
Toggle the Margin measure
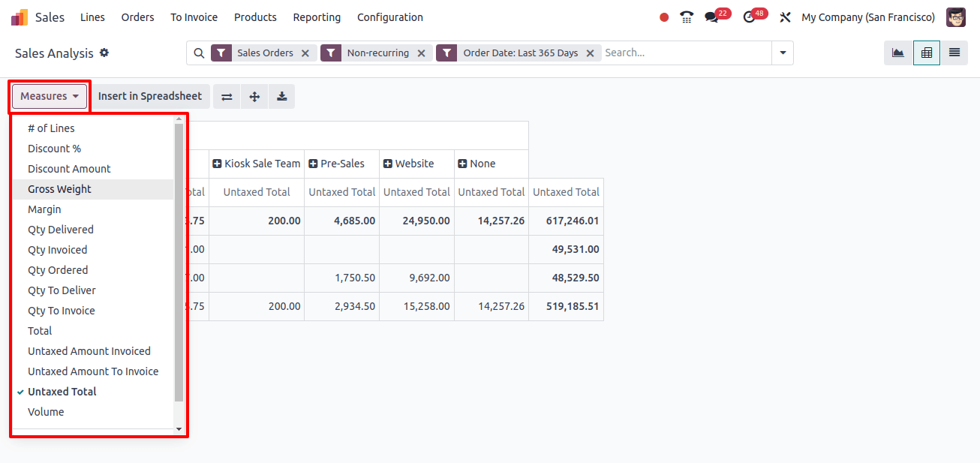click(x=93, y=209)
